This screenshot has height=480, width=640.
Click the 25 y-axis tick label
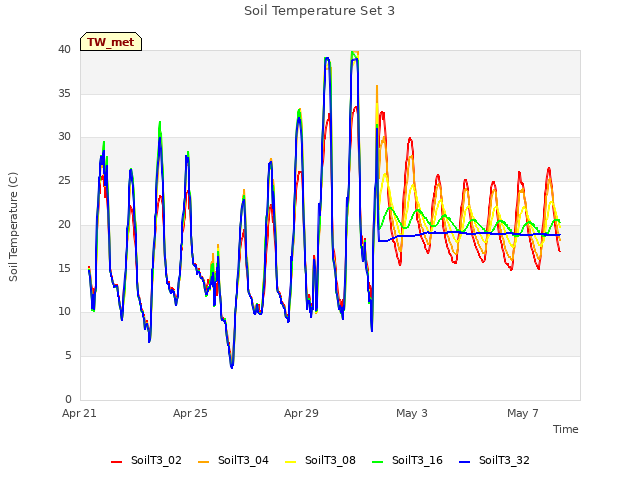pyautogui.click(x=64, y=180)
